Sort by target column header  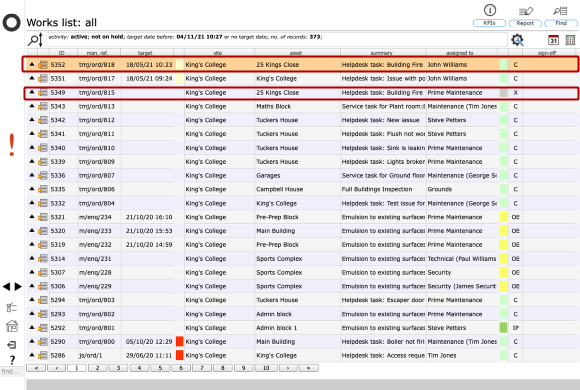[x=145, y=53]
